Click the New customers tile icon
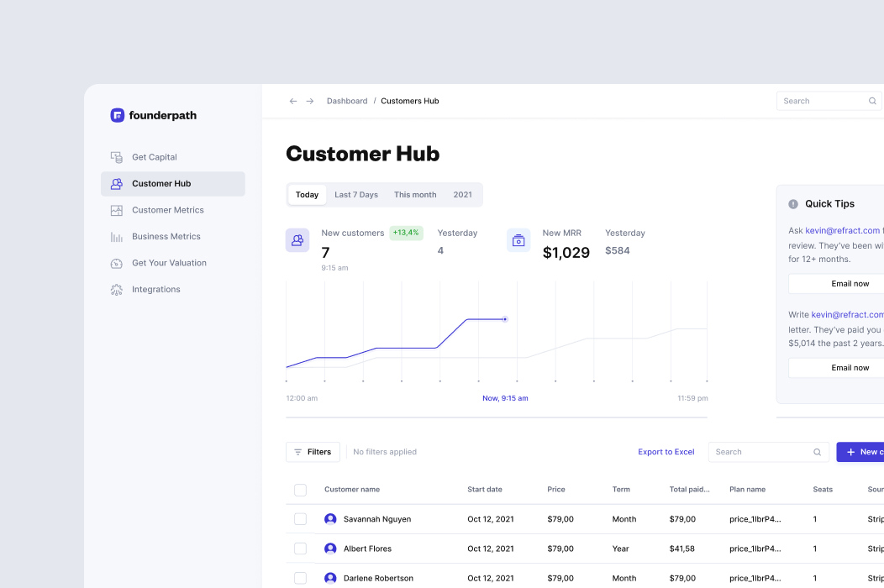This screenshot has width=884, height=588. (x=297, y=240)
